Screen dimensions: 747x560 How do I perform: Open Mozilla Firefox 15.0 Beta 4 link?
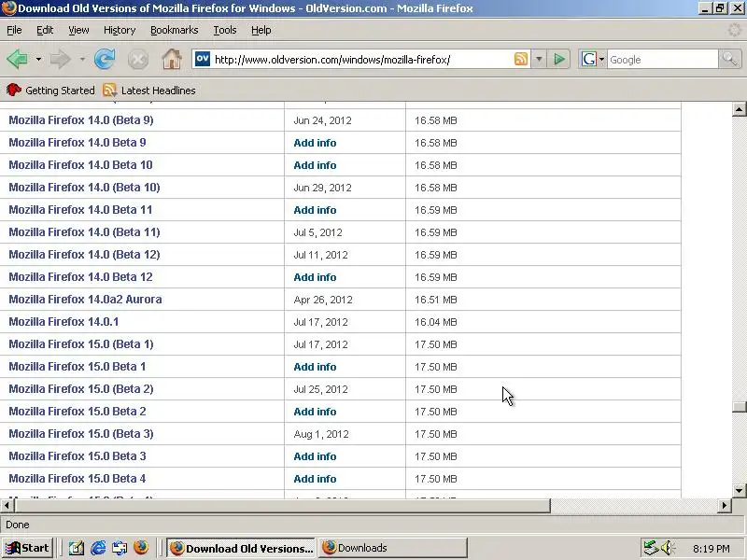[78, 478]
